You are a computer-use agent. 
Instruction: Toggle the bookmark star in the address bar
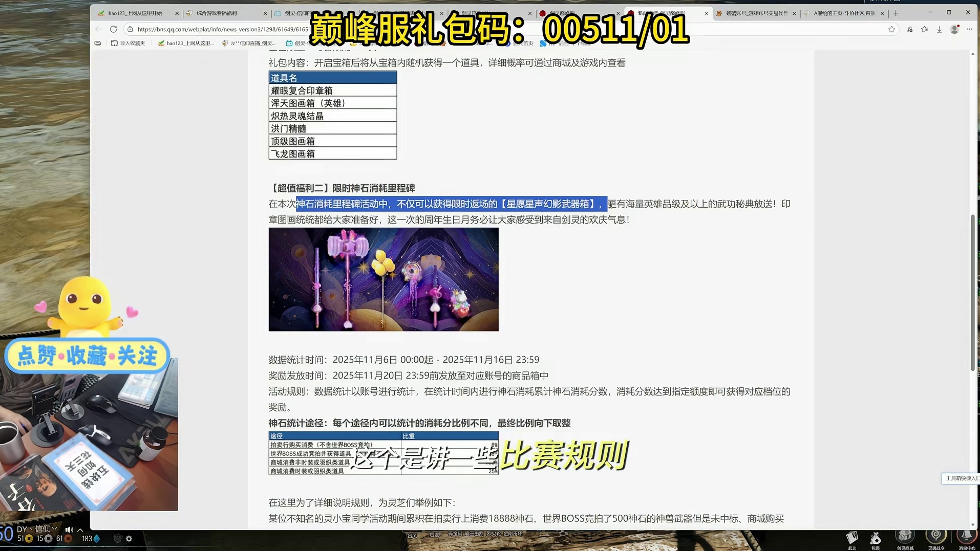pyautogui.click(x=890, y=29)
